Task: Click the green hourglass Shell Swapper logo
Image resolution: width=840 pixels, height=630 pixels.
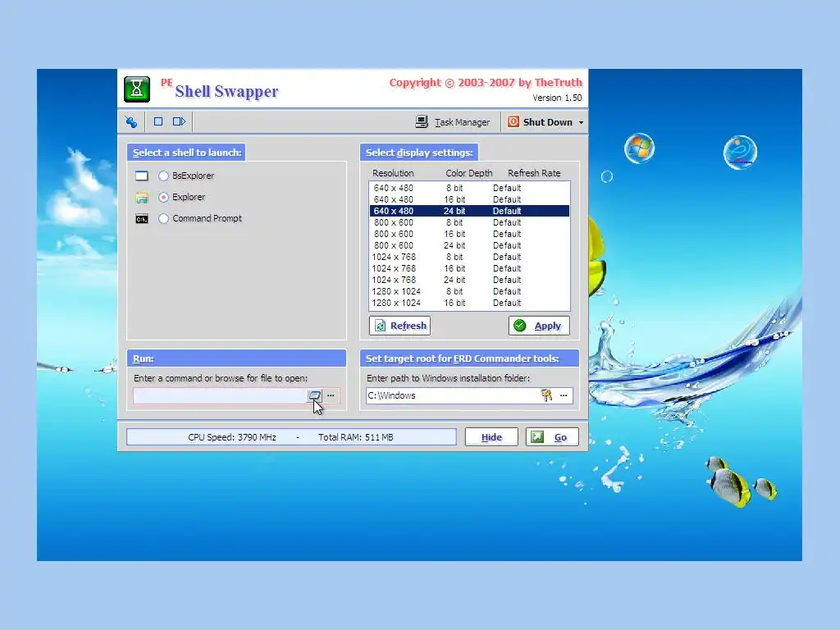Action: coord(137,89)
